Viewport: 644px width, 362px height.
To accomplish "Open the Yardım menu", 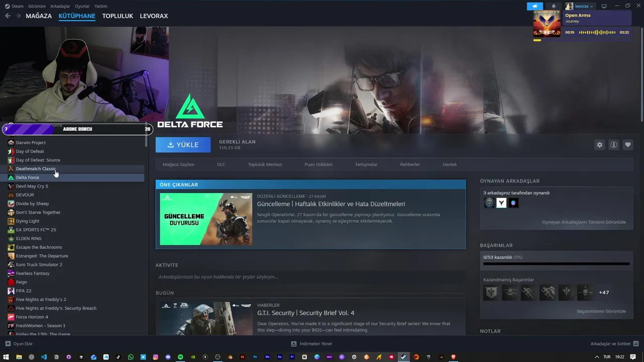I will click(x=101, y=6).
